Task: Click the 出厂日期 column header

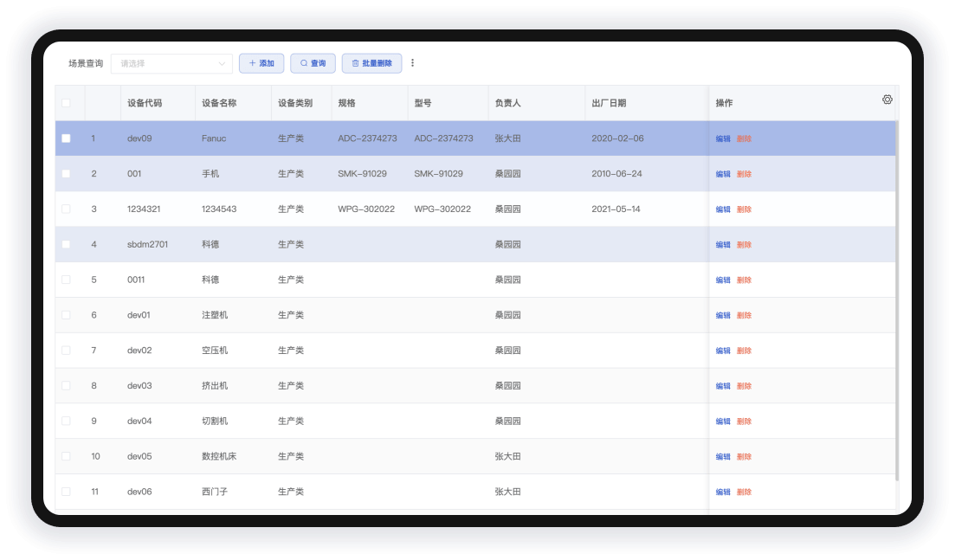Action: click(608, 103)
